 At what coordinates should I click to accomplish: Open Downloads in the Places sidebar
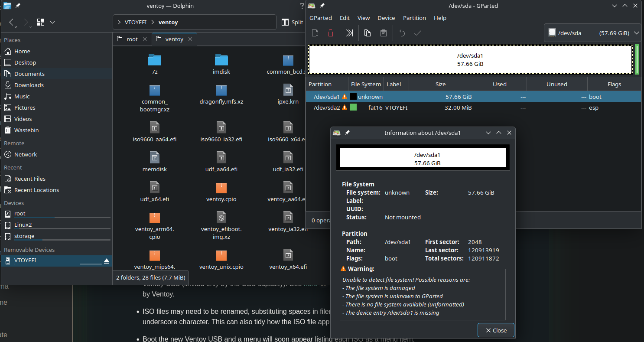click(29, 85)
